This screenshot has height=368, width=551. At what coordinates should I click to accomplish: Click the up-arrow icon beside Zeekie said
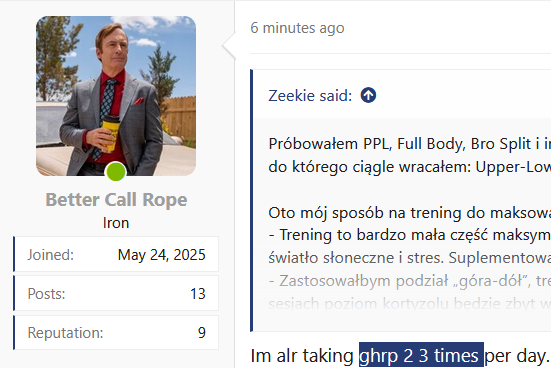368,95
